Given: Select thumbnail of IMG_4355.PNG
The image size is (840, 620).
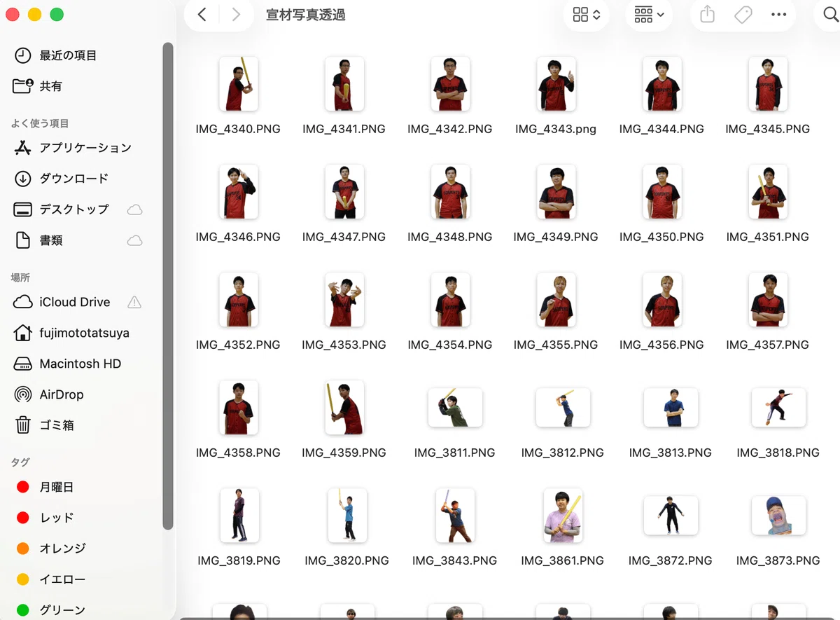Looking at the screenshot, I should click(556, 300).
